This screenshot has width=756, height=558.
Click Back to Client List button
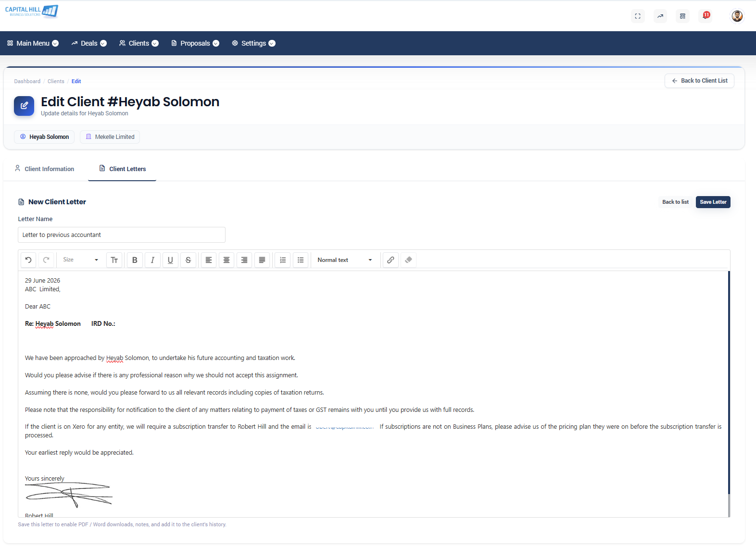click(700, 81)
